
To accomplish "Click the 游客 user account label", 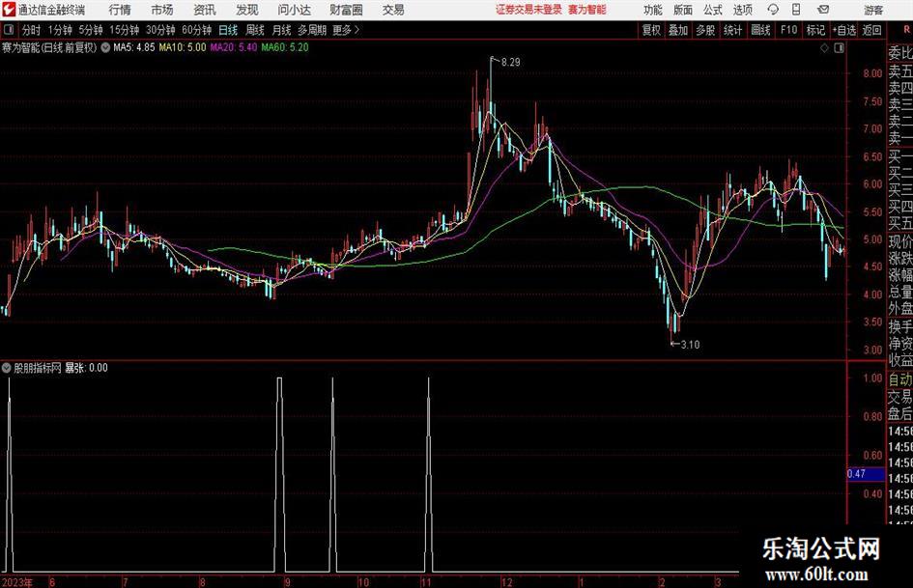I will click(872, 10).
